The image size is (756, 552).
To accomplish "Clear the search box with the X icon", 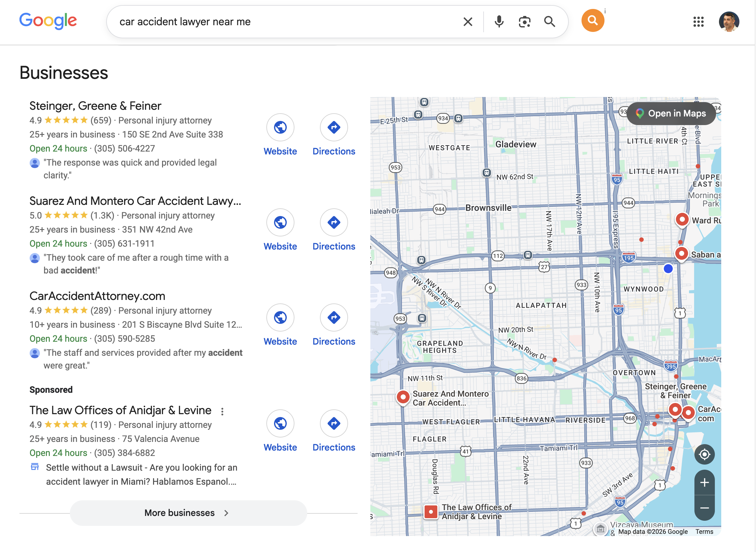I will tap(468, 22).
